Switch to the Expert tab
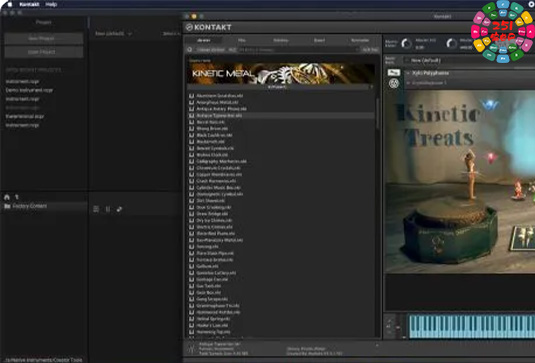The width and height of the screenshot is (535, 363). point(319,40)
